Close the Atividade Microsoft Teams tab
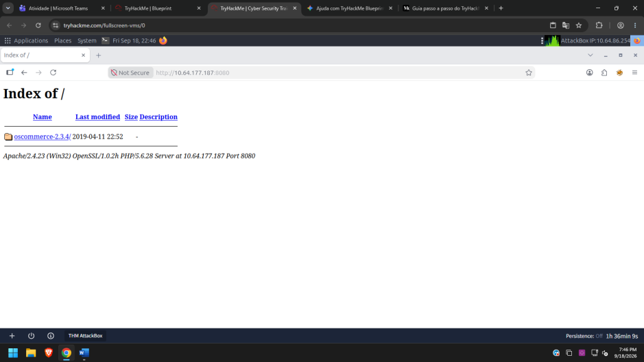 point(103,8)
